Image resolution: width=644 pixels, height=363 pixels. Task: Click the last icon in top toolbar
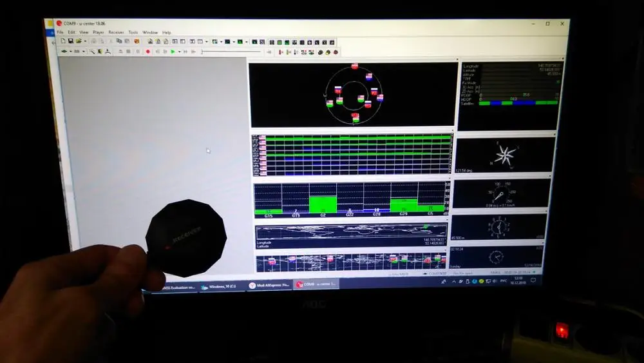[332, 42]
